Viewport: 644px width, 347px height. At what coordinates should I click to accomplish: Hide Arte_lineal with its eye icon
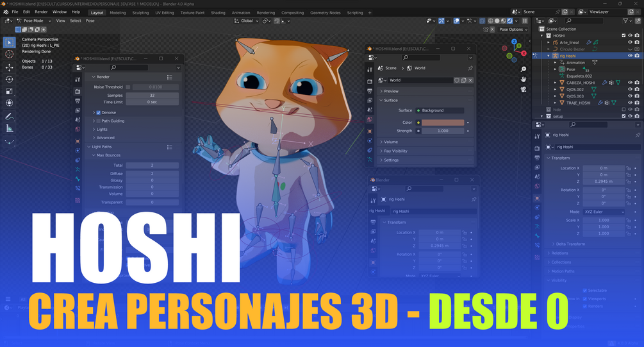click(x=630, y=42)
